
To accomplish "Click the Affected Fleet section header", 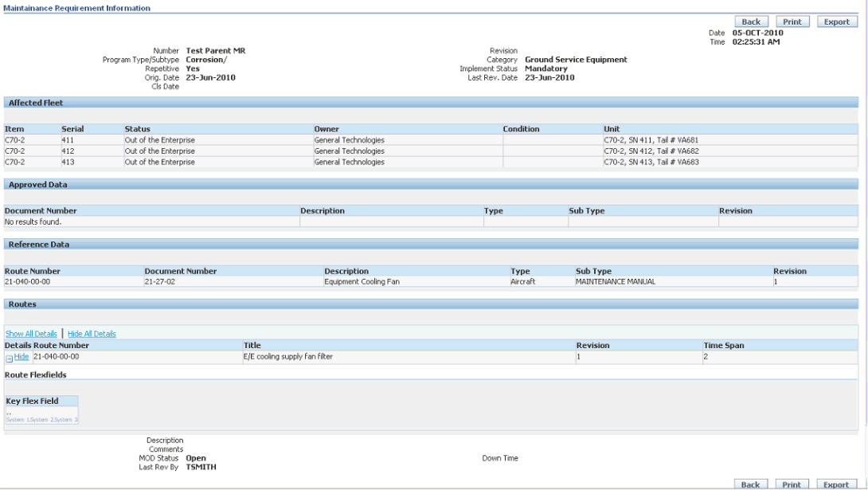I will 431,103.
